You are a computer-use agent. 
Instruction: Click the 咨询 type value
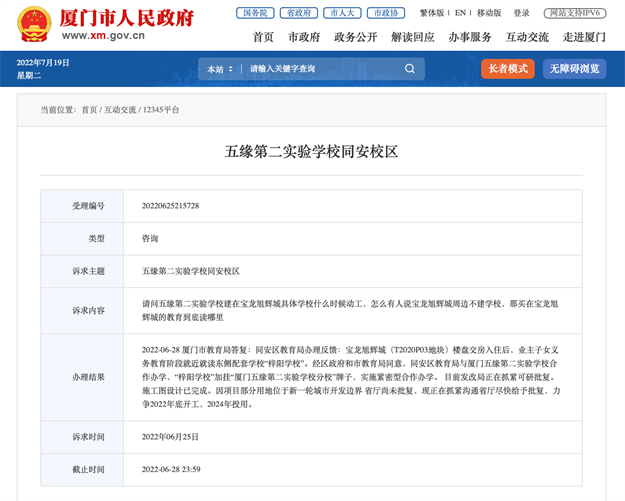(x=150, y=238)
